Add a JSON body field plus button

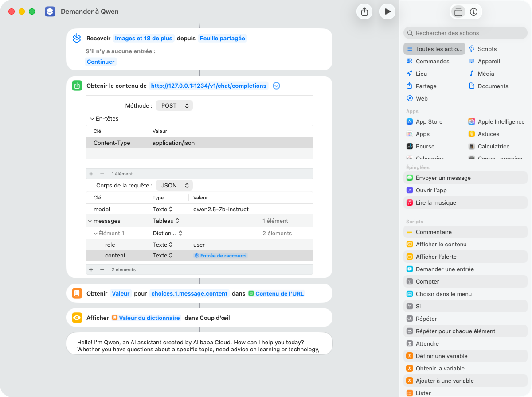point(91,269)
